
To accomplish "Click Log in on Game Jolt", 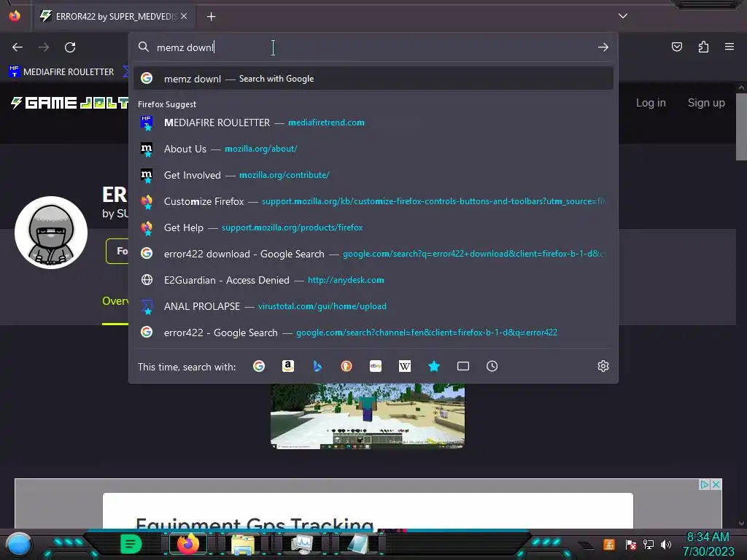I will 651,102.
